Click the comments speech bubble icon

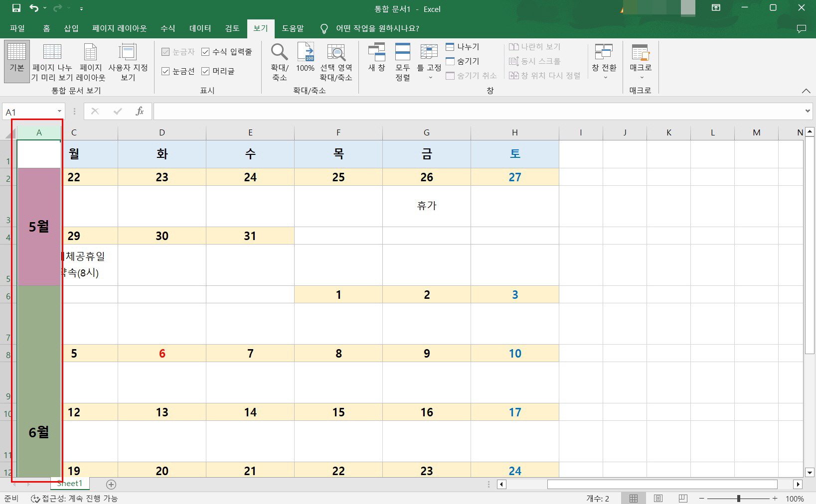tap(802, 28)
